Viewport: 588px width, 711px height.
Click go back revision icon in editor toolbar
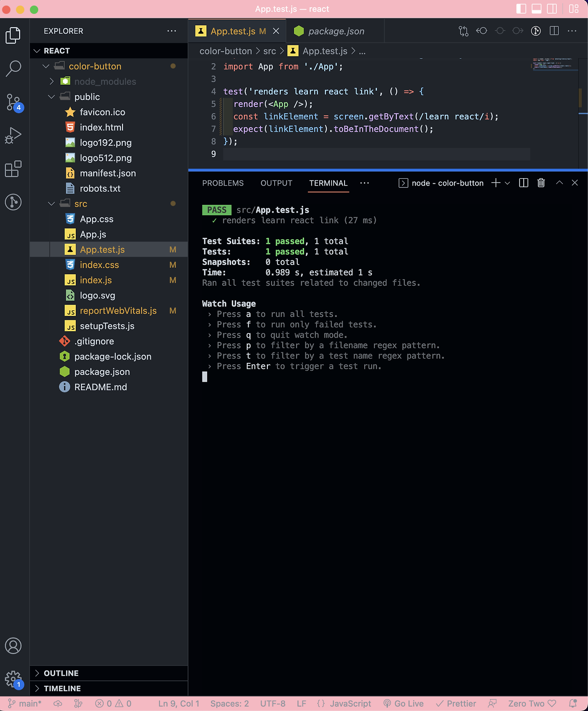click(x=481, y=31)
